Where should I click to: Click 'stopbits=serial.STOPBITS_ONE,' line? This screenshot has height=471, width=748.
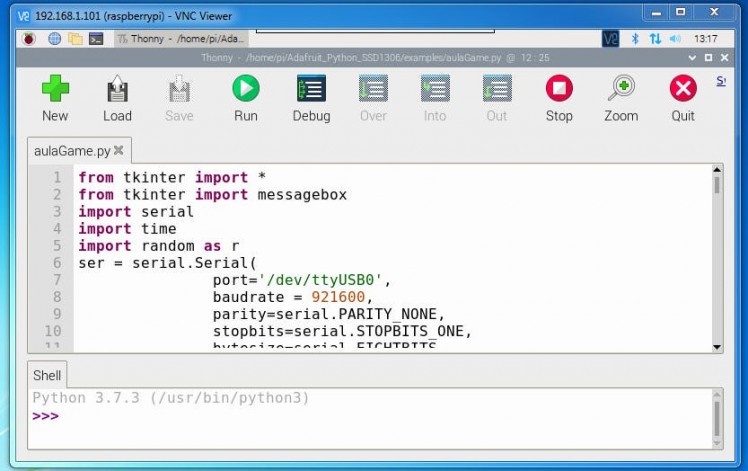pos(342,331)
